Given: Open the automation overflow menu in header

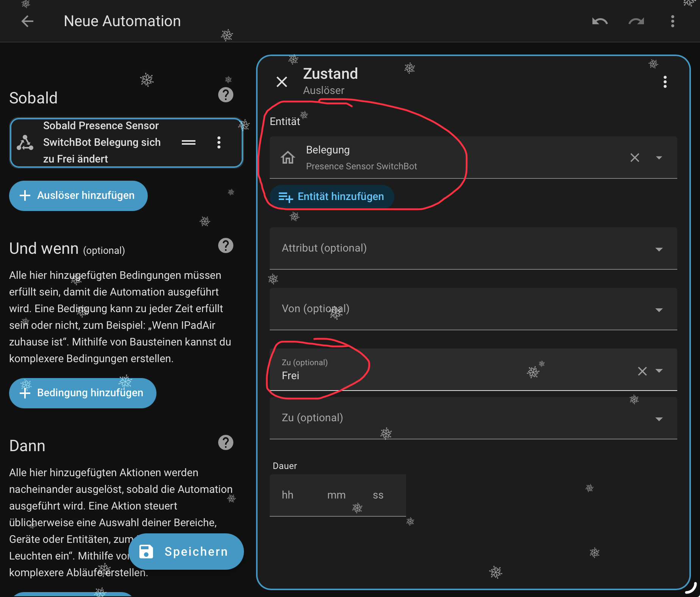Looking at the screenshot, I should click(672, 21).
